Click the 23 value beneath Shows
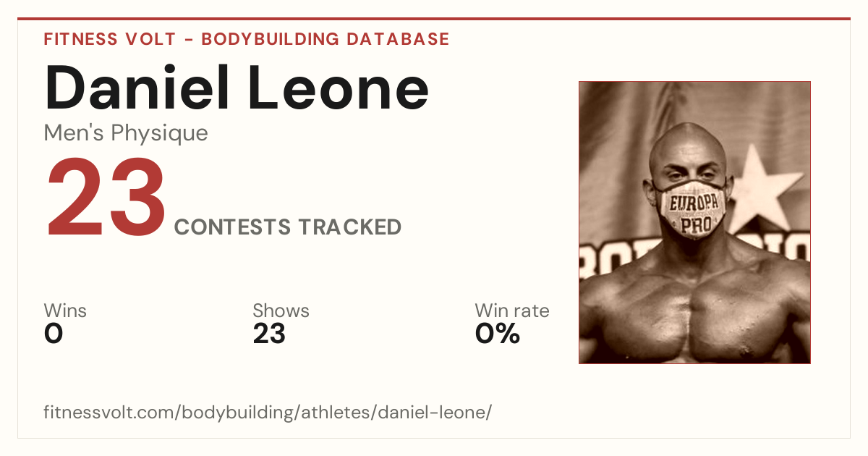This screenshot has width=868, height=456. [x=269, y=334]
